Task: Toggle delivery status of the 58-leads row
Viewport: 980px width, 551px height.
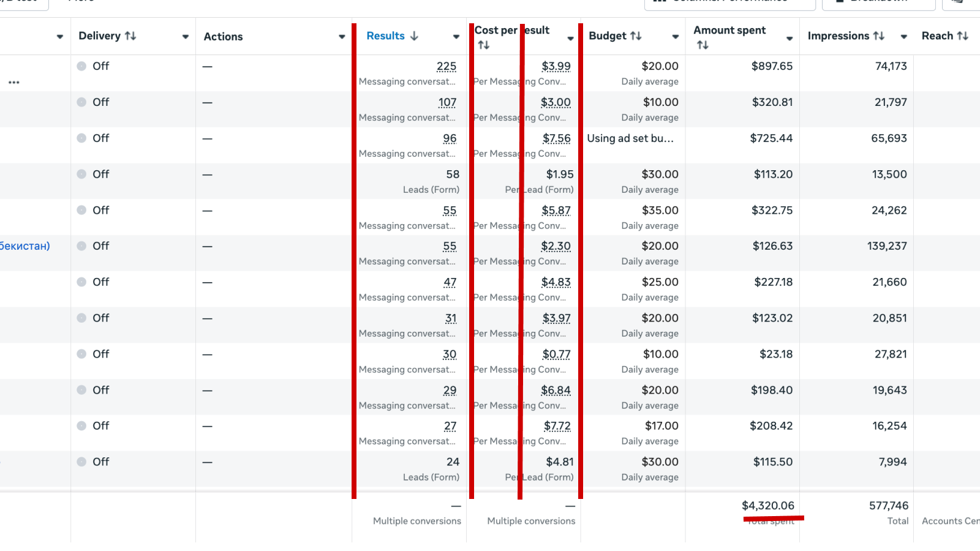Action: tap(81, 174)
